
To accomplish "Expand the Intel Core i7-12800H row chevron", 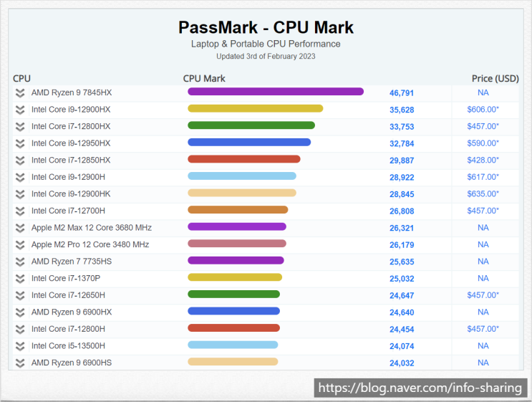I will click(x=20, y=330).
